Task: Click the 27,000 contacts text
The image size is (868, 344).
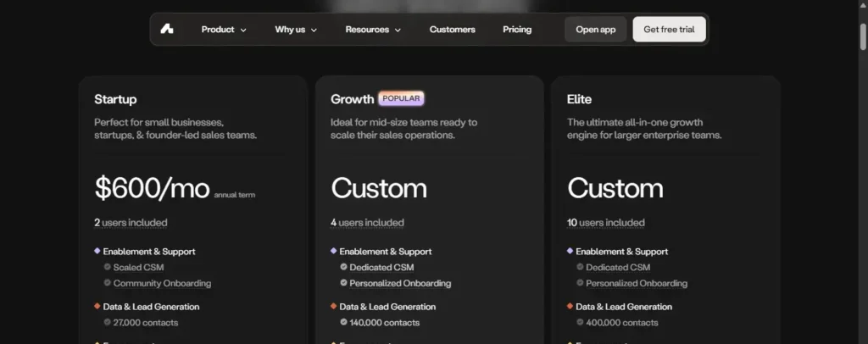Action: pyautogui.click(x=146, y=323)
